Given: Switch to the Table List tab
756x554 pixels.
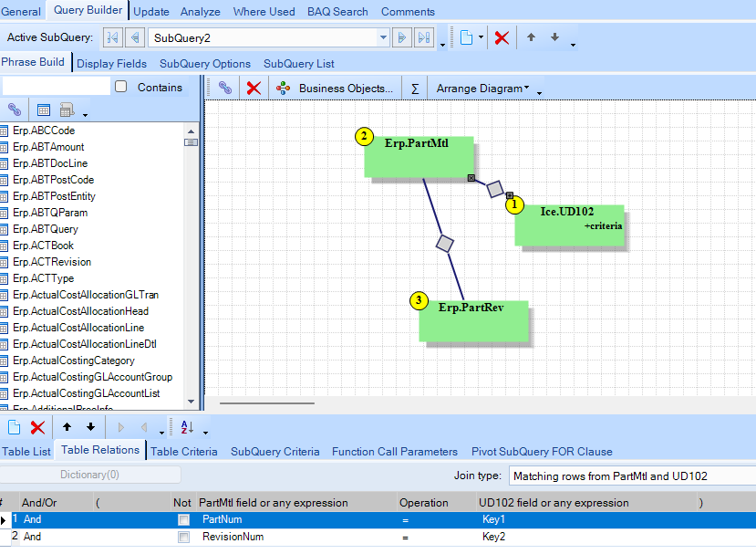Looking at the screenshot, I should coord(26,452).
